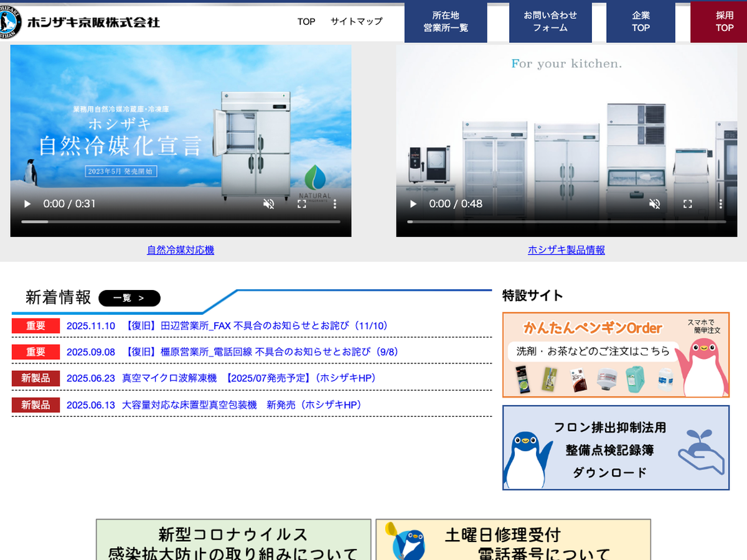The height and width of the screenshot is (560, 747).
Task: Unmute the left video's audio
Action: coord(269,204)
